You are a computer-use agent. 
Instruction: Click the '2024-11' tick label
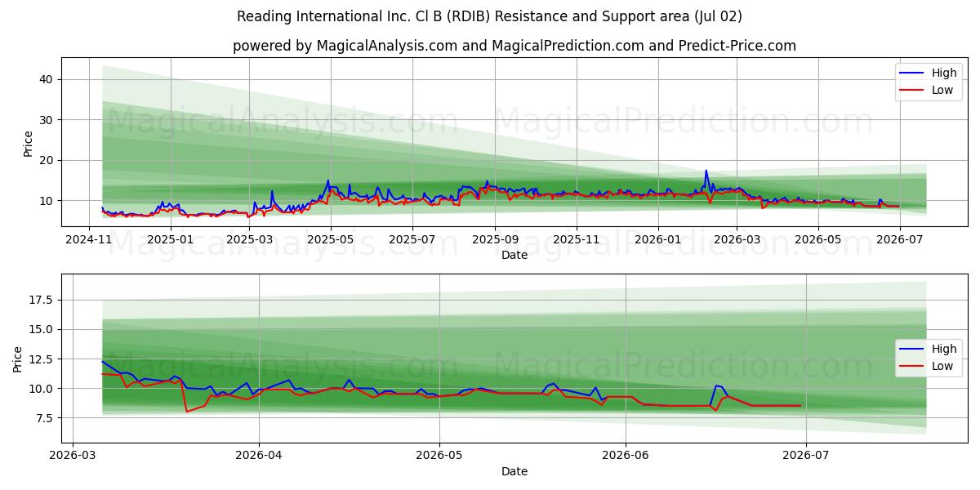point(89,239)
